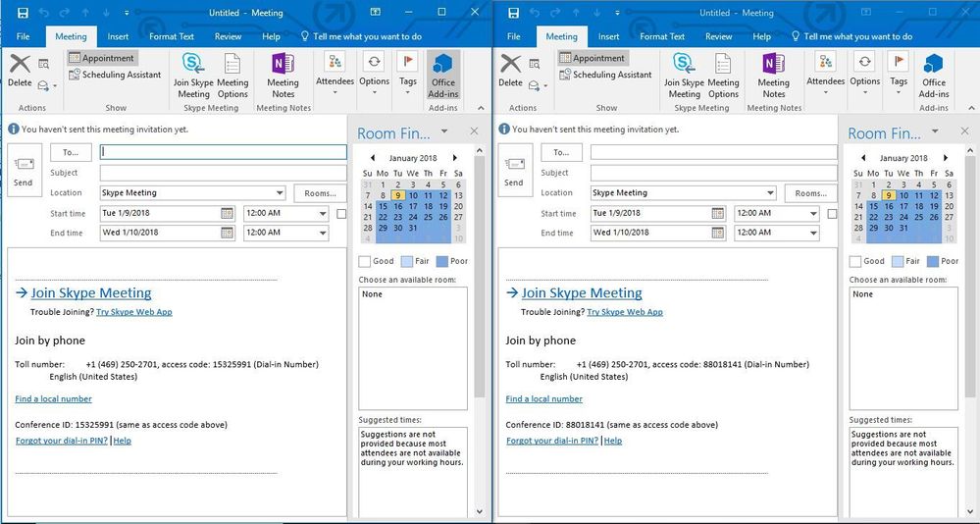Viewport: 980px width, 524px height.
Task: Click Join Skype Meeting link in right body
Action: (x=582, y=292)
